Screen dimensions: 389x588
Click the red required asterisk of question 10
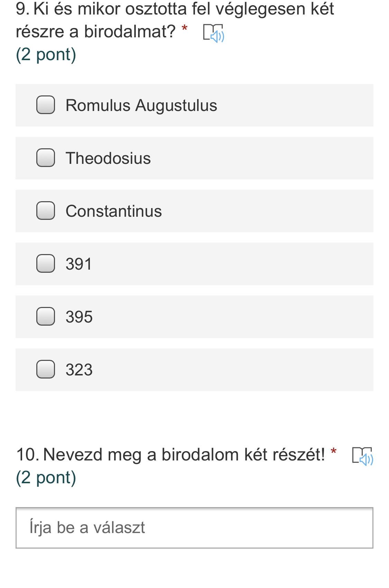tap(333, 451)
